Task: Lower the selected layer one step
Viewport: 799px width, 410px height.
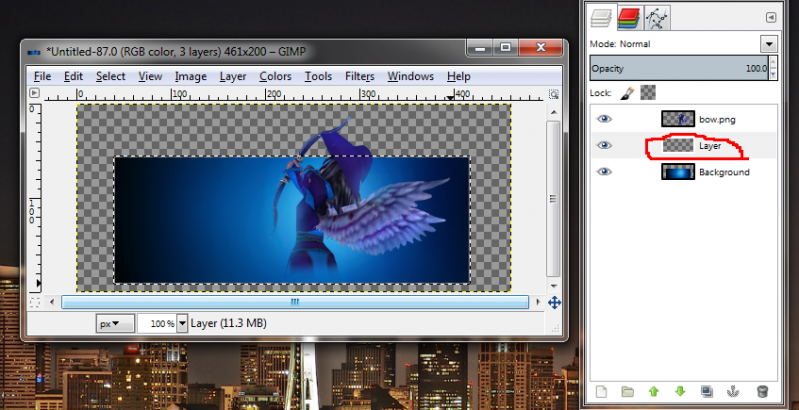Action: pyautogui.click(x=680, y=392)
